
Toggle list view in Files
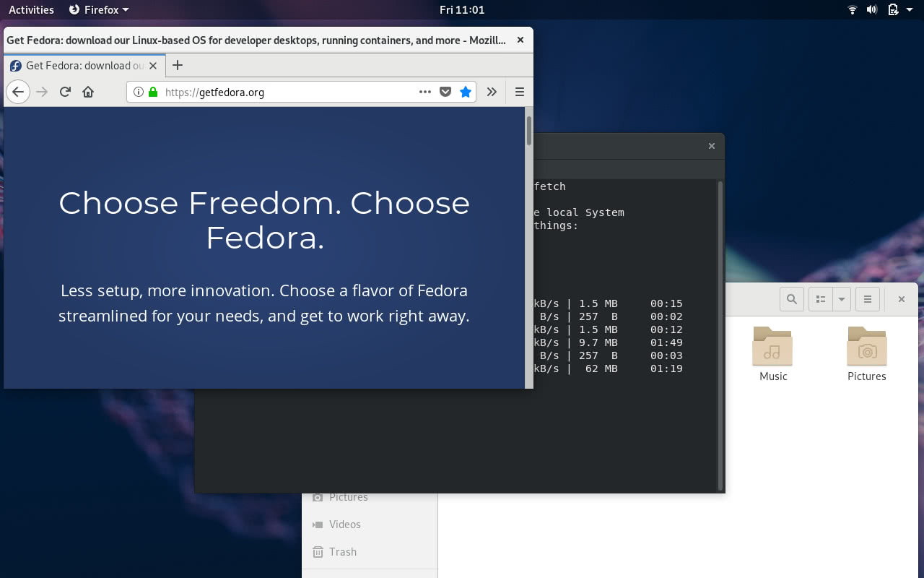(x=821, y=299)
